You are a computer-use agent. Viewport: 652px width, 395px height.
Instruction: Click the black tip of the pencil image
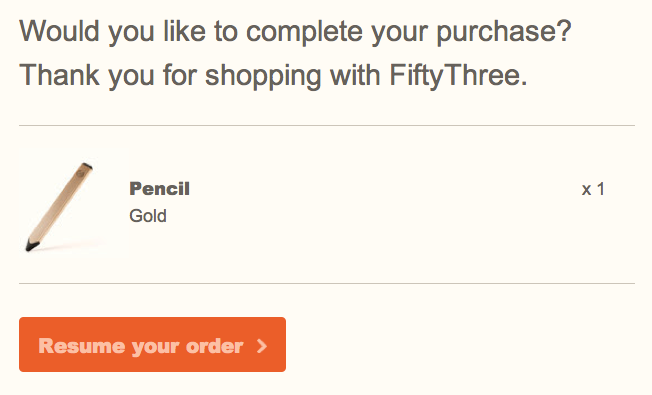32,245
